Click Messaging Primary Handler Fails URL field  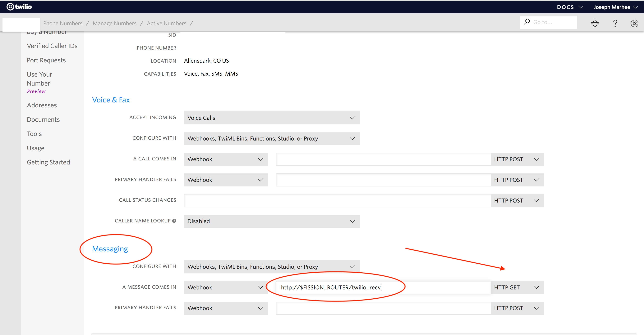(x=383, y=308)
